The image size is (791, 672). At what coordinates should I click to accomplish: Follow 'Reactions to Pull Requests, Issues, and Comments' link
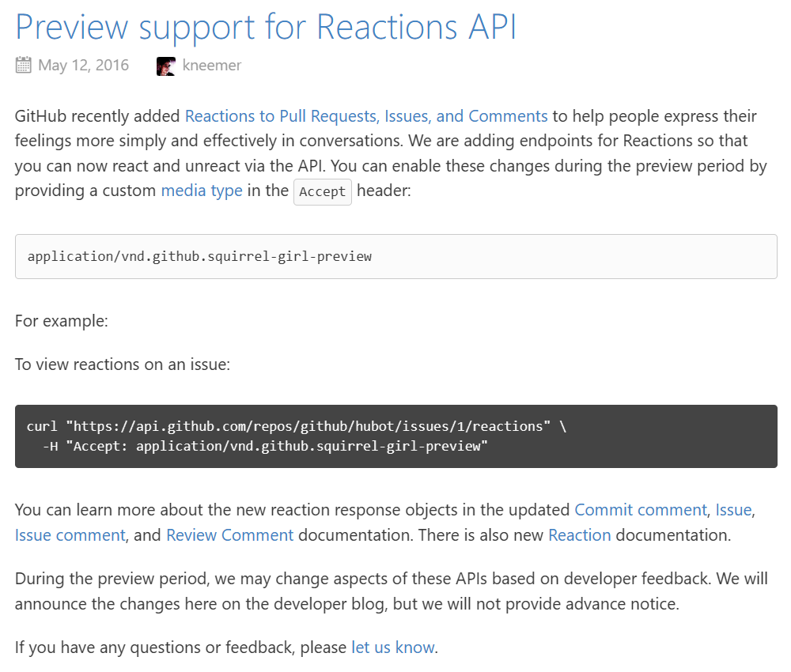tap(366, 116)
